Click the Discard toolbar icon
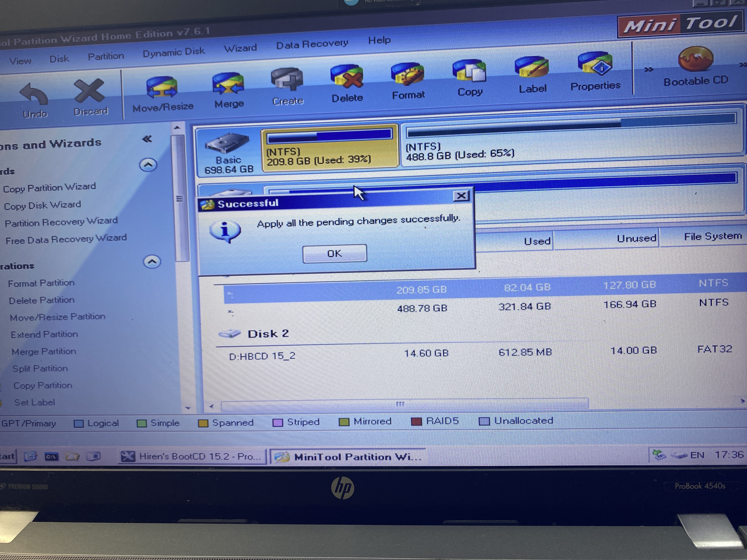The height and width of the screenshot is (560, 747). point(89,91)
